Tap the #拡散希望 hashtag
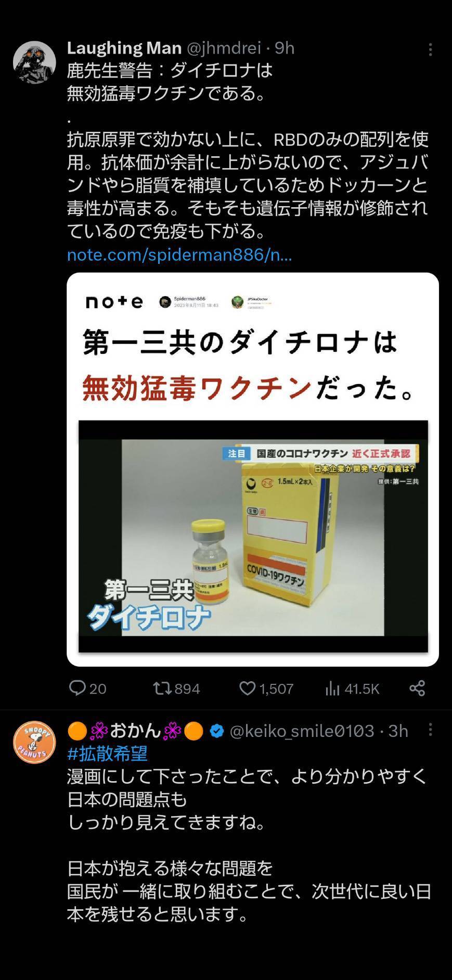The width and height of the screenshot is (452, 980). tap(108, 754)
